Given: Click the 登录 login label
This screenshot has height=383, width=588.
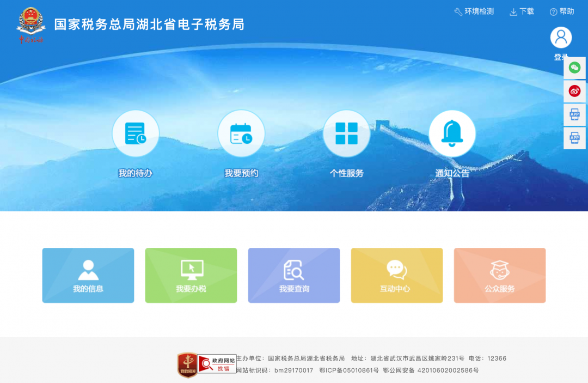Looking at the screenshot, I should click(561, 57).
